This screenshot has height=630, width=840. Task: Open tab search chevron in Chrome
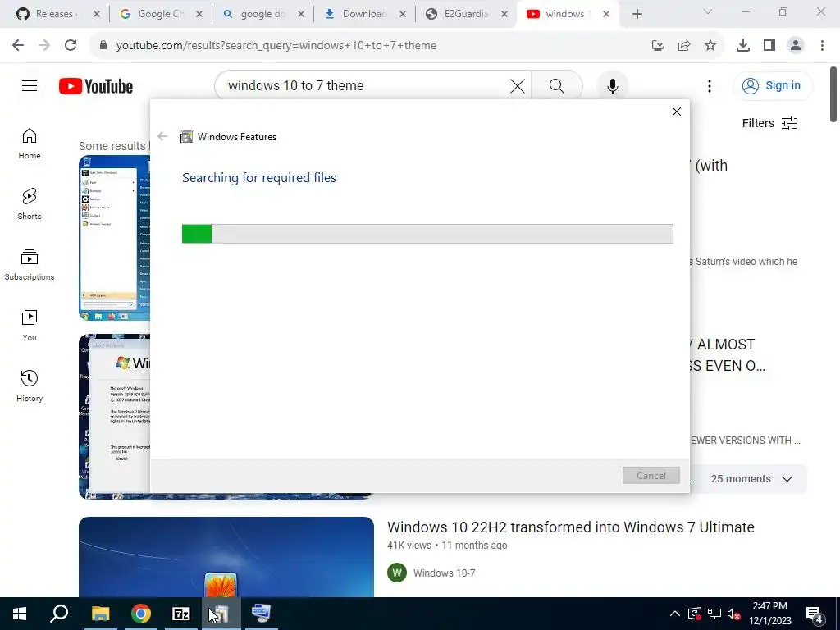coord(708,11)
